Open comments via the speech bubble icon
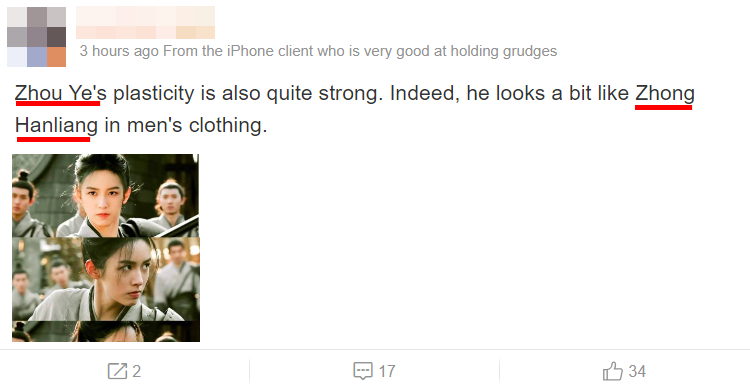 click(x=363, y=371)
